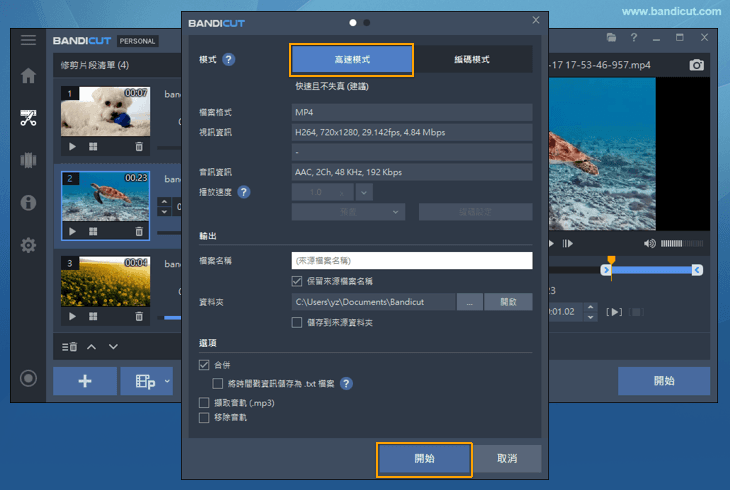
Task: Add a file with the plus button
Action: coord(85,381)
